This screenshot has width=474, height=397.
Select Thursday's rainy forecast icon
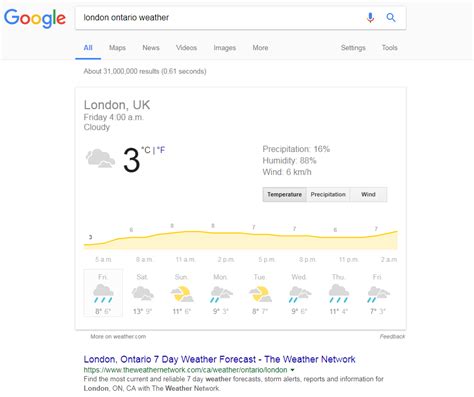click(338, 293)
